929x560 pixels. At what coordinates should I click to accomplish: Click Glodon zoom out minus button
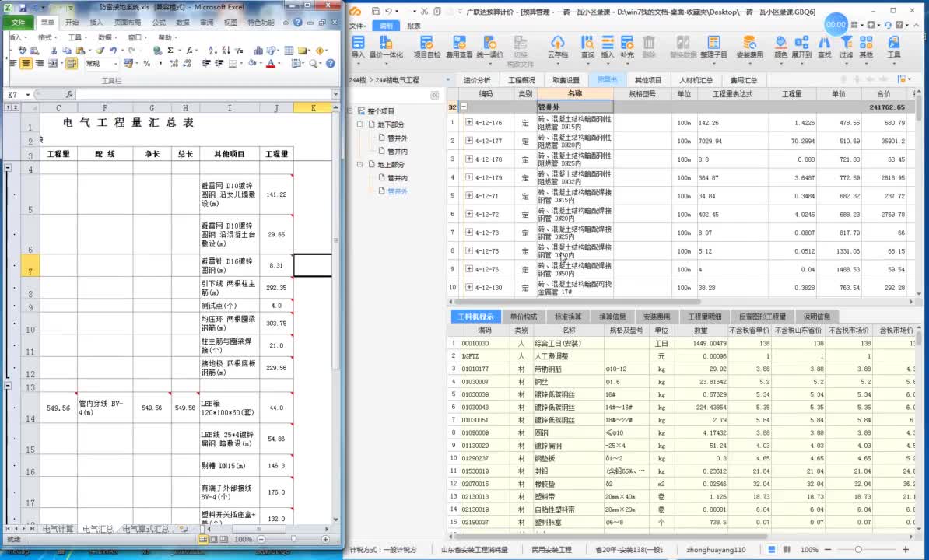[828, 549]
